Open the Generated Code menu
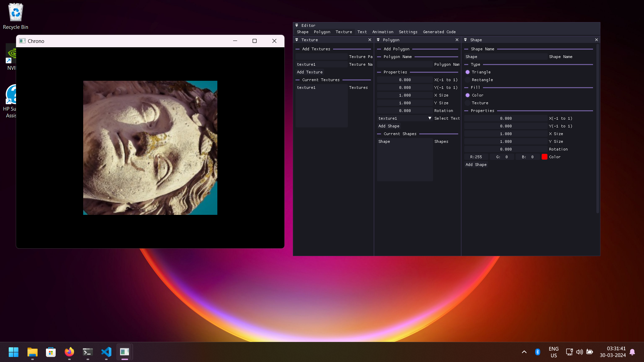The height and width of the screenshot is (362, 644). 439,32
